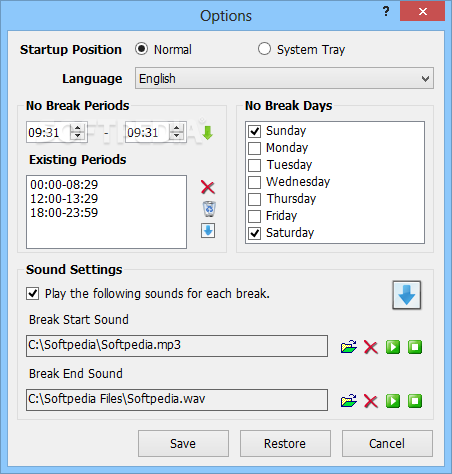Browse for Break Start Sound file
This screenshot has height=474, width=452.
(349, 347)
